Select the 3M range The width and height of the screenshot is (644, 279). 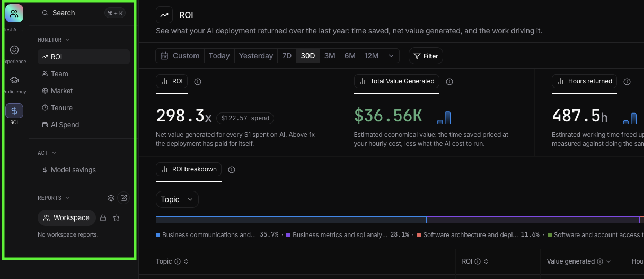pos(330,56)
